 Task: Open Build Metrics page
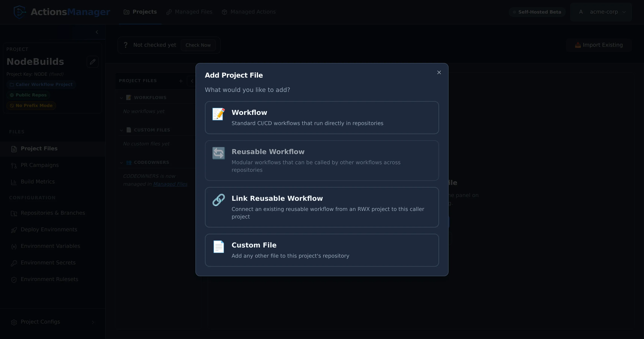[x=53, y=182]
